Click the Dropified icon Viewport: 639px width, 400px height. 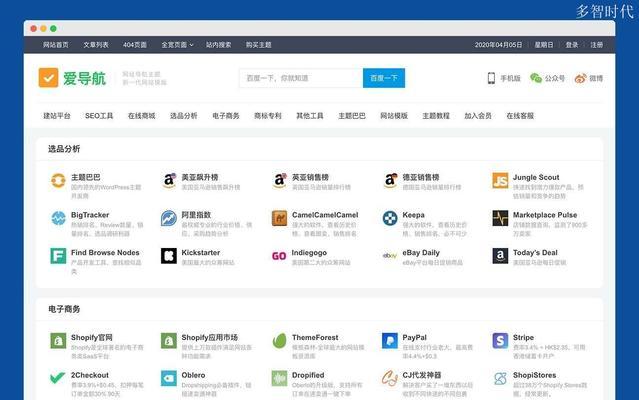click(x=279, y=378)
